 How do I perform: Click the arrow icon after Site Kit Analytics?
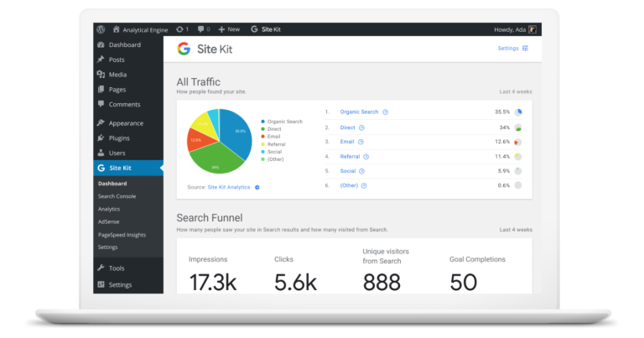click(x=257, y=187)
